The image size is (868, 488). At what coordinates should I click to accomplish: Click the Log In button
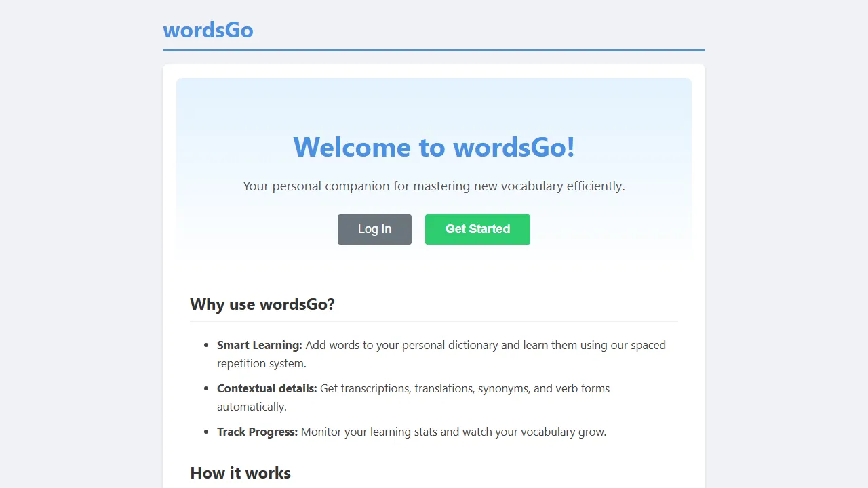(x=374, y=229)
